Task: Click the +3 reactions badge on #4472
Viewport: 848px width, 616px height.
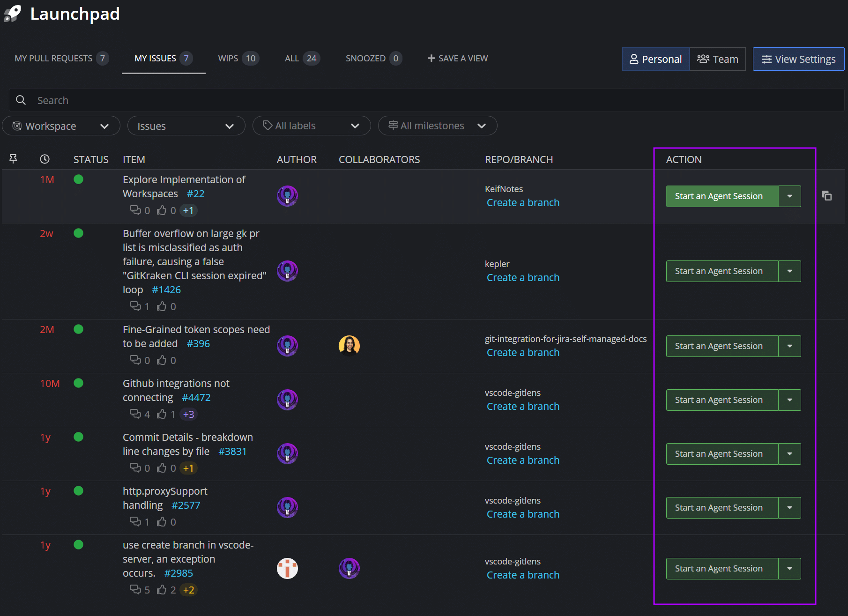Action: [x=189, y=414]
